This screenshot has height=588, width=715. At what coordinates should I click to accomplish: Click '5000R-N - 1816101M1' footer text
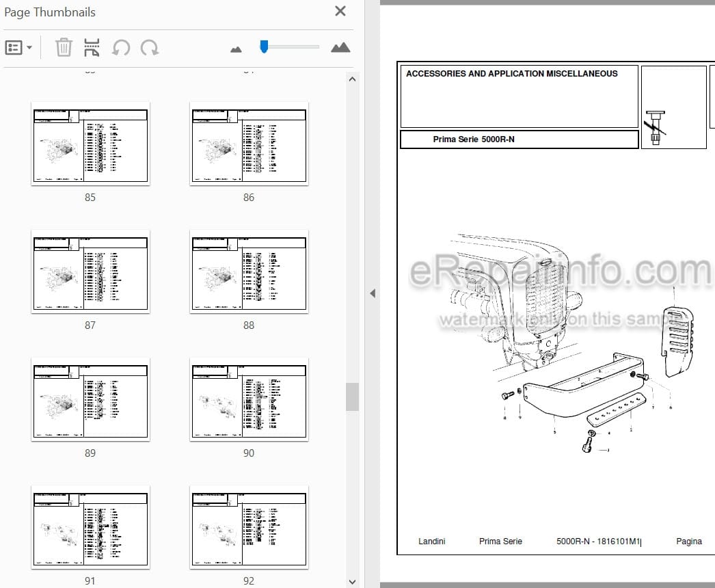click(x=598, y=541)
